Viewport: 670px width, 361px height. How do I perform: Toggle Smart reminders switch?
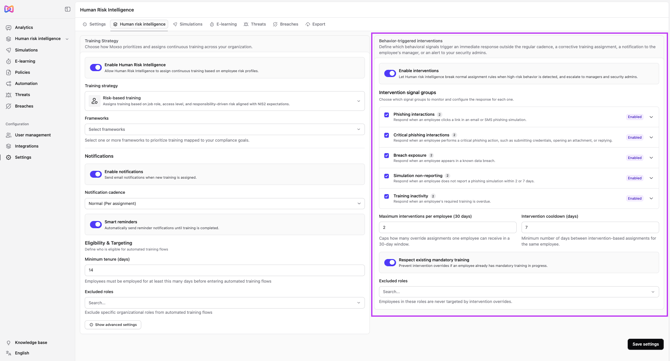click(x=96, y=224)
